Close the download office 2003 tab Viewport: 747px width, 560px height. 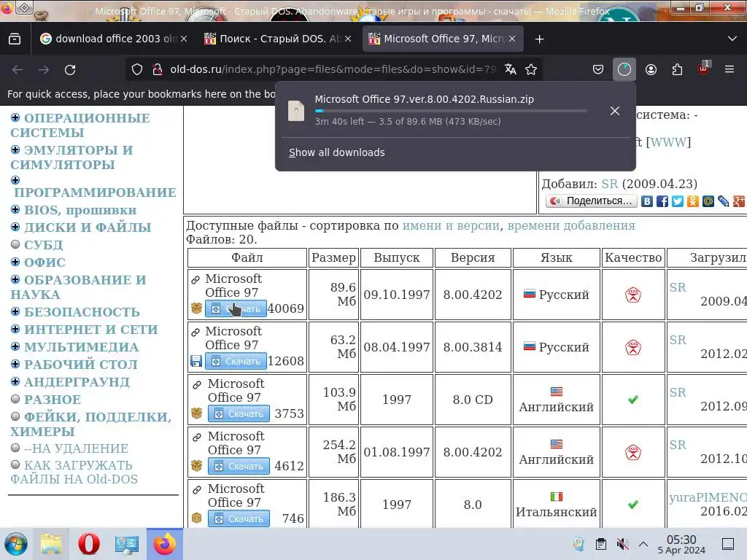click(184, 39)
